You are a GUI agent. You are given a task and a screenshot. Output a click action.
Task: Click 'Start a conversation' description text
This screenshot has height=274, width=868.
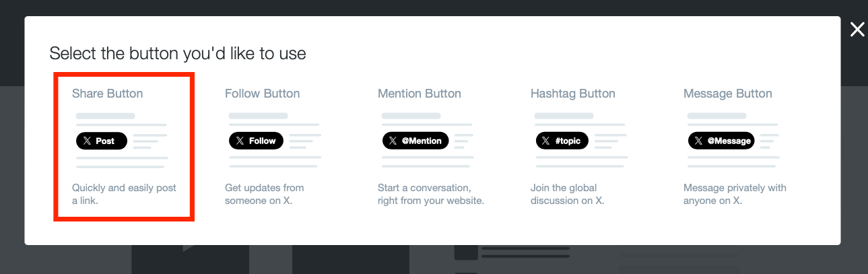(x=431, y=194)
